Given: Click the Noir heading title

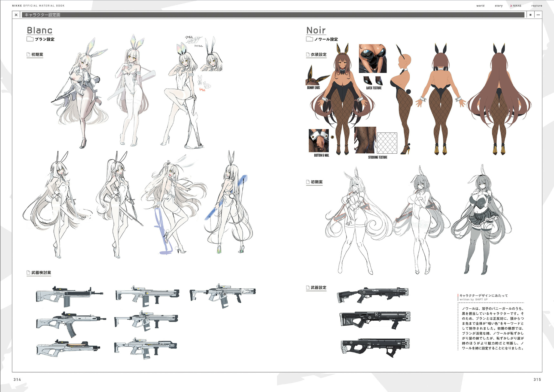Looking at the screenshot, I should point(316,30).
